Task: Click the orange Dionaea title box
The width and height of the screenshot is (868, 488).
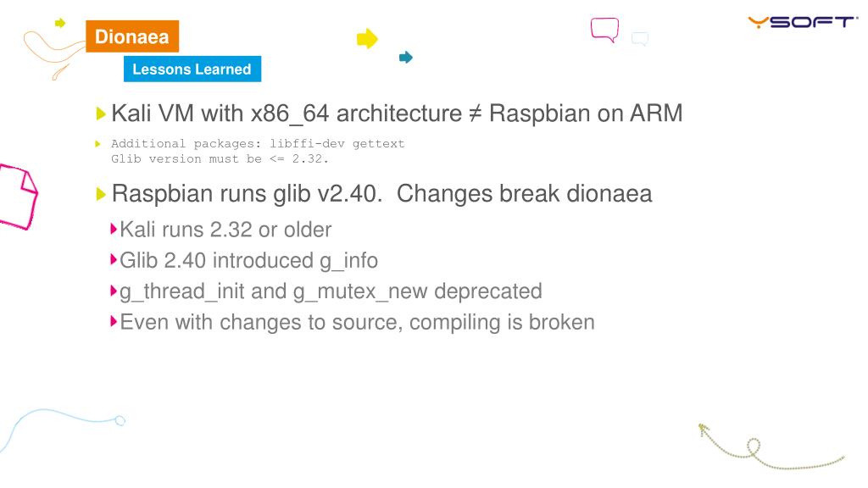Action: [x=132, y=36]
